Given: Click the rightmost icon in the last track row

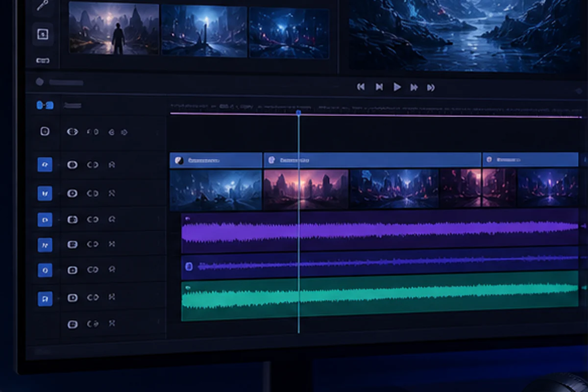Looking at the screenshot, I should 112,324.
